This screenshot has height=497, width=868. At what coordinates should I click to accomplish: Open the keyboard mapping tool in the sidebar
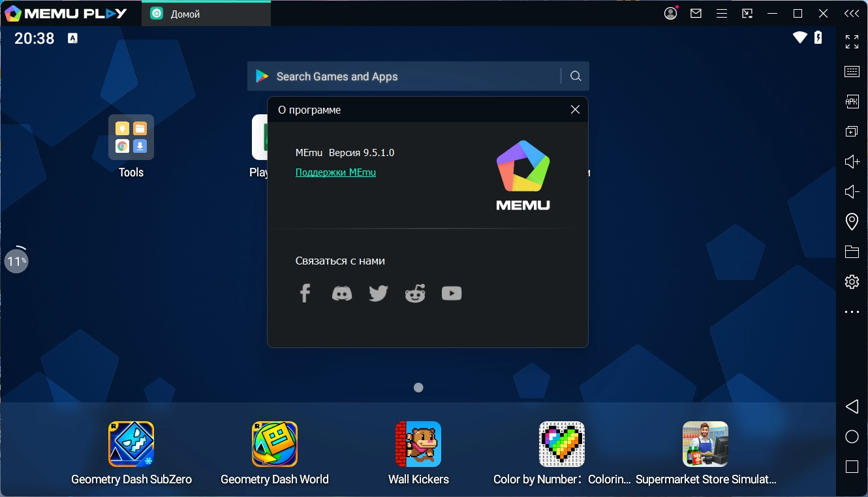852,72
